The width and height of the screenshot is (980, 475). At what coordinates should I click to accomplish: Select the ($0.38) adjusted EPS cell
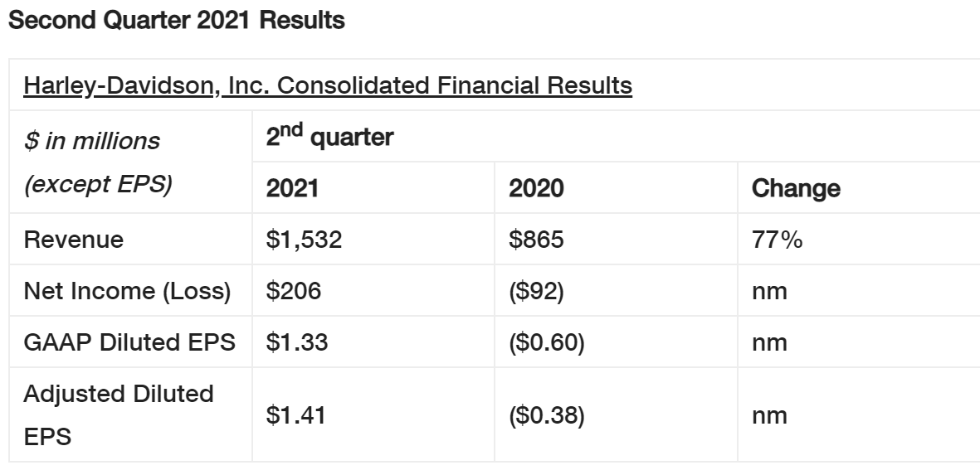(x=547, y=415)
